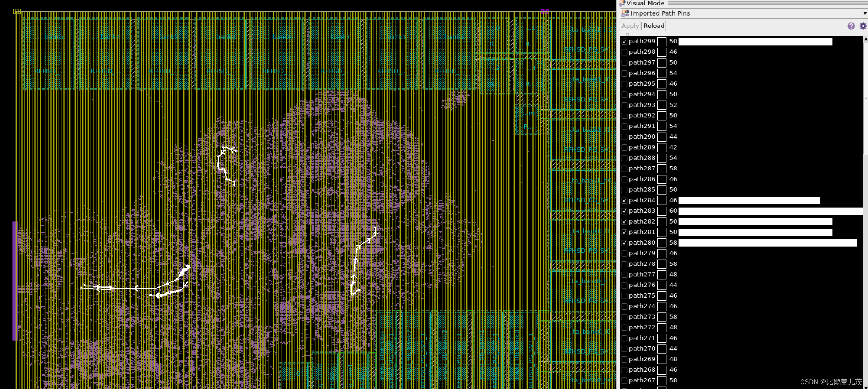Select the path292 row label
Image resolution: width=868 pixels, height=389 pixels.
pyautogui.click(x=642, y=116)
